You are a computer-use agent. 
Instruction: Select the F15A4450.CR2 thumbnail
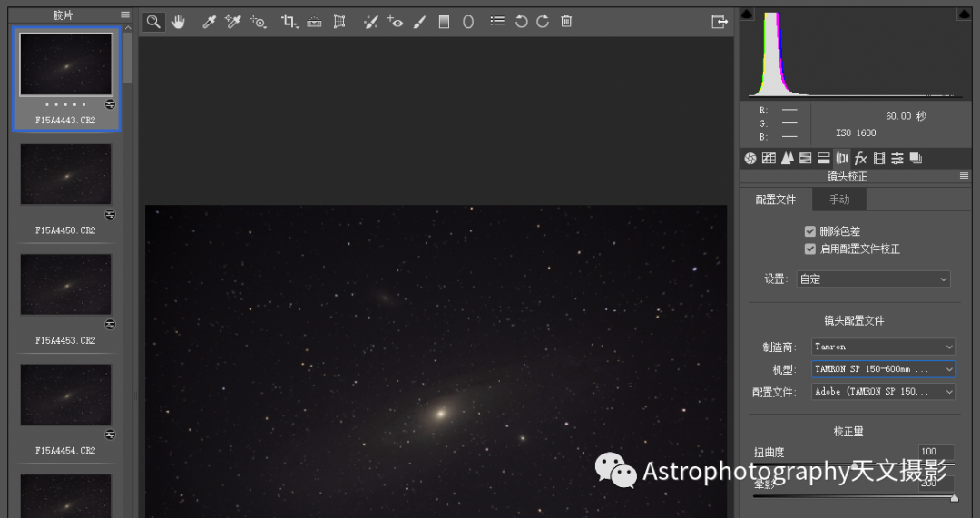tap(65, 174)
